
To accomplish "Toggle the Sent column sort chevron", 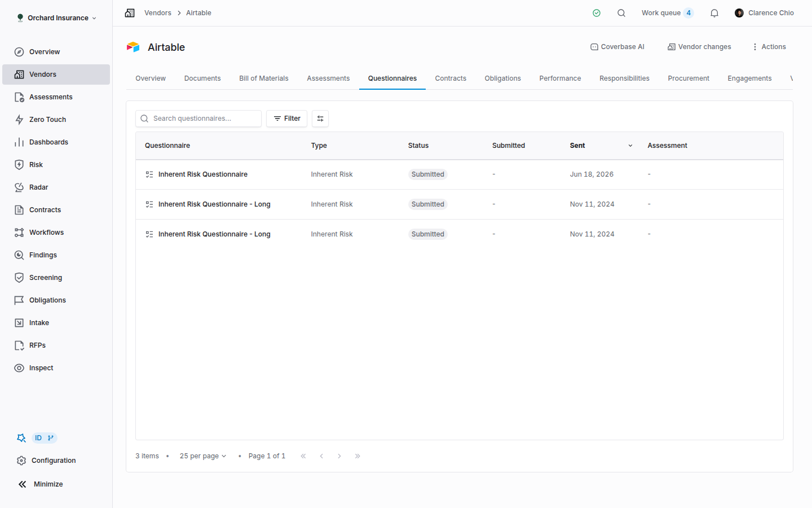I will pos(630,146).
